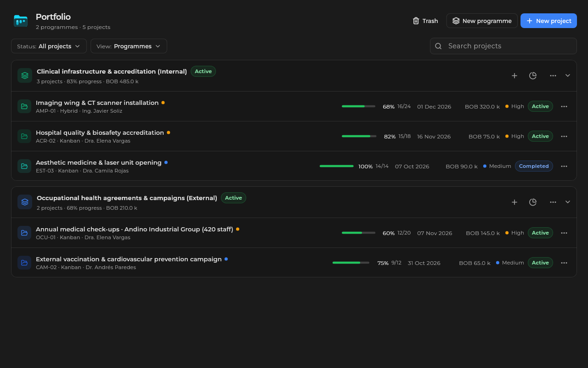The image size is (588, 368).
Task: Click the Portfolio app logo icon
Action: point(21,21)
